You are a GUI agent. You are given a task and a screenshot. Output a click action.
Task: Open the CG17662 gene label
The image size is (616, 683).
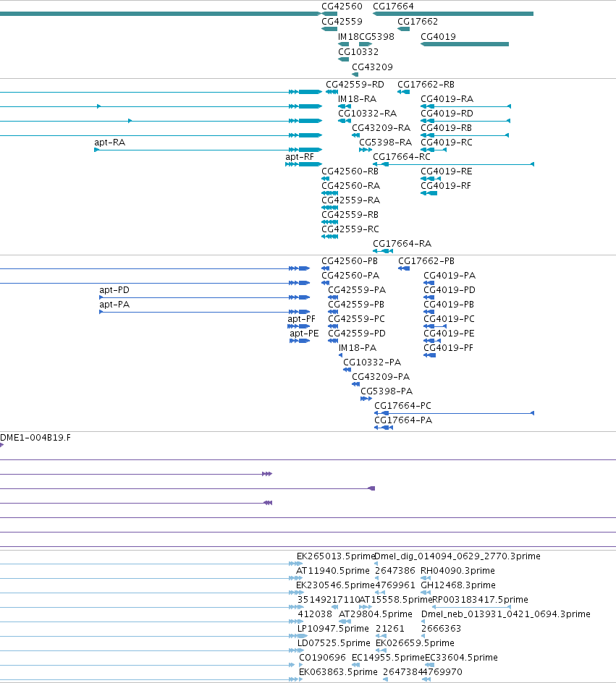point(418,22)
